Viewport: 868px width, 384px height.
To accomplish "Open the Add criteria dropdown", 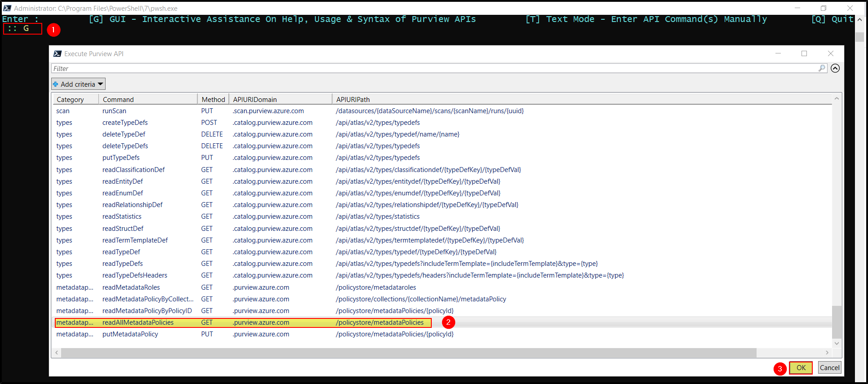I will tap(78, 84).
